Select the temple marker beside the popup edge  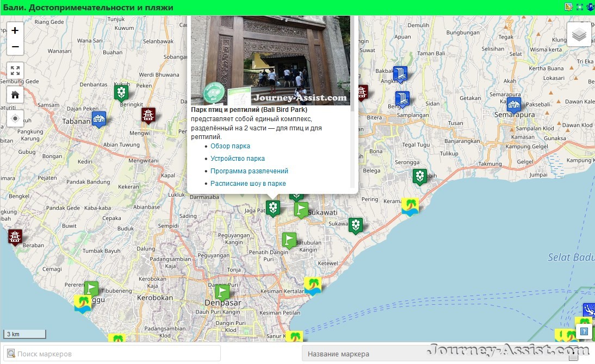(x=363, y=93)
